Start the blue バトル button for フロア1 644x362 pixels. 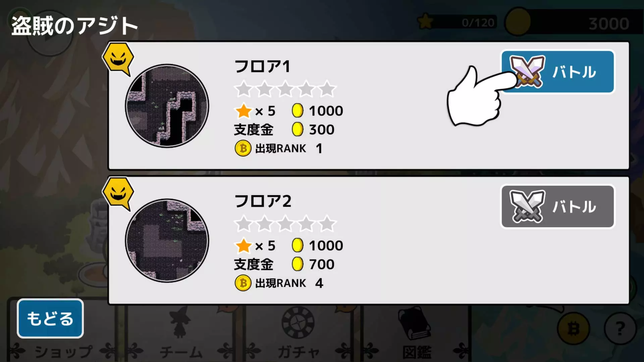tap(557, 72)
